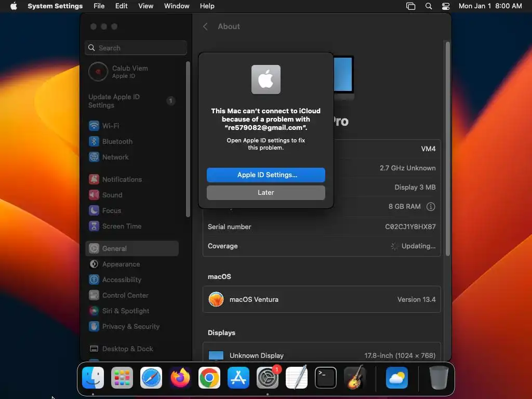Open the Privacy & Security hand icon
Viewport: 532px width, 399px height.
(94, 326)
